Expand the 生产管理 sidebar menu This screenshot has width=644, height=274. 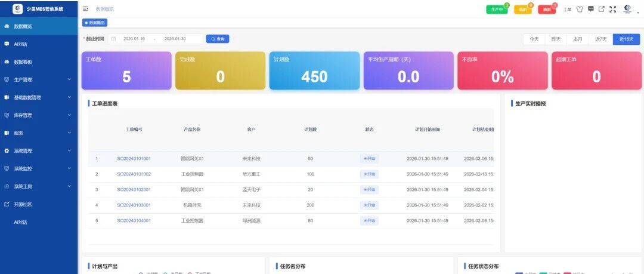point(39,79)
